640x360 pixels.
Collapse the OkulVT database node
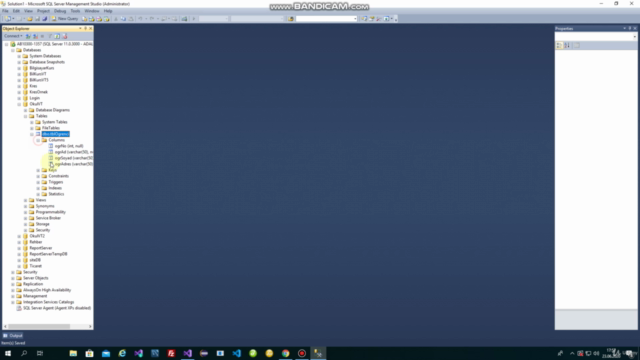(x=19, y=104)
